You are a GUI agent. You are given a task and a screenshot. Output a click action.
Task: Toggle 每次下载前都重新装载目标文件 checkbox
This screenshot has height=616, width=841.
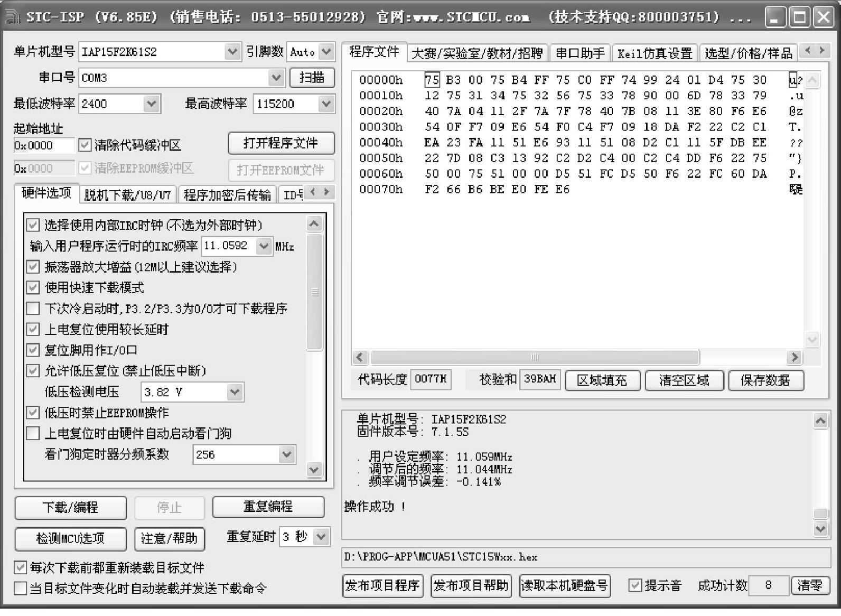coord(20,568)
